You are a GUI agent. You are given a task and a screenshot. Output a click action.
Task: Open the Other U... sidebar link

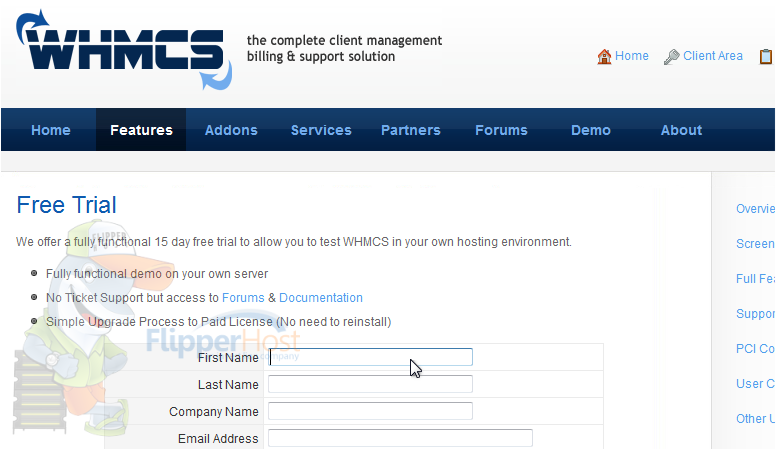point(756,419)
